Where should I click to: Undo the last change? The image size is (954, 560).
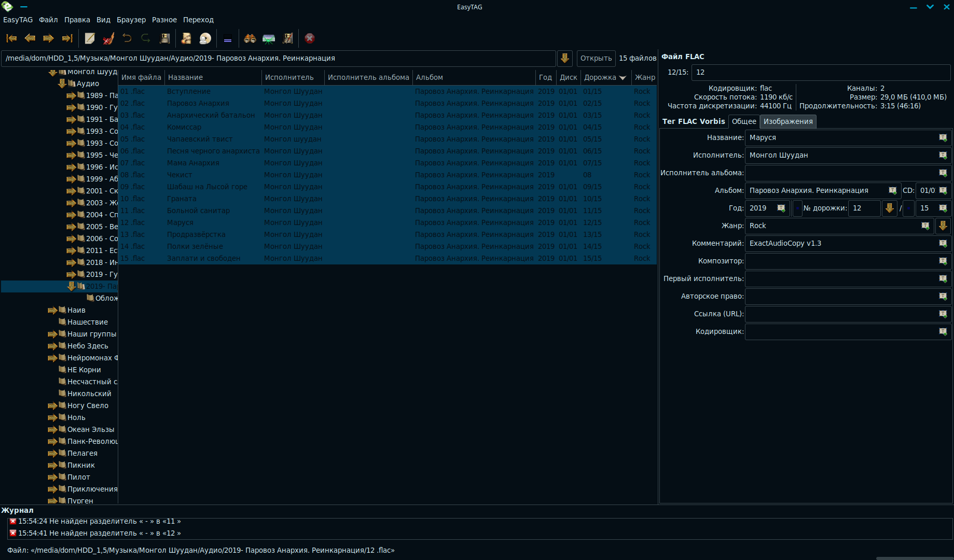click(127, 38)
